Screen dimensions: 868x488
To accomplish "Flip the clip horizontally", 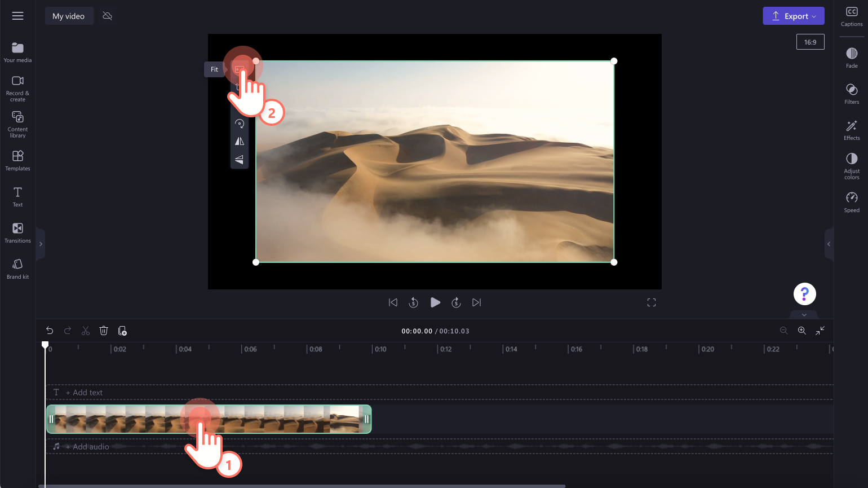I will [240, 141].
